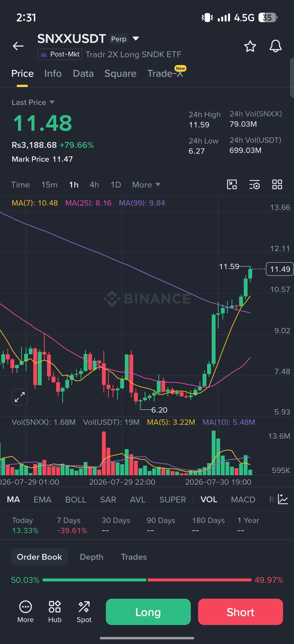This screenshot has height=644, width=294.
Task: Tap the vibrate mode status icon
Action: click(x=207, y=18)
